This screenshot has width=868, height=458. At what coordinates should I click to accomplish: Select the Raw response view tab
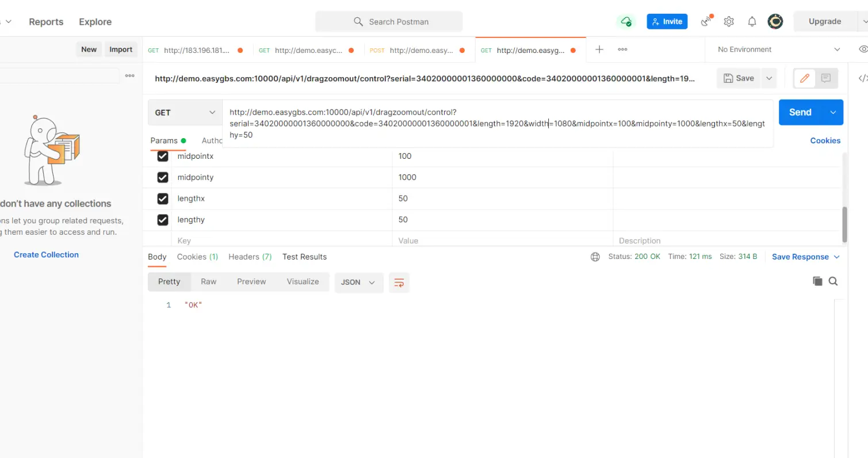tap(208, 281)
